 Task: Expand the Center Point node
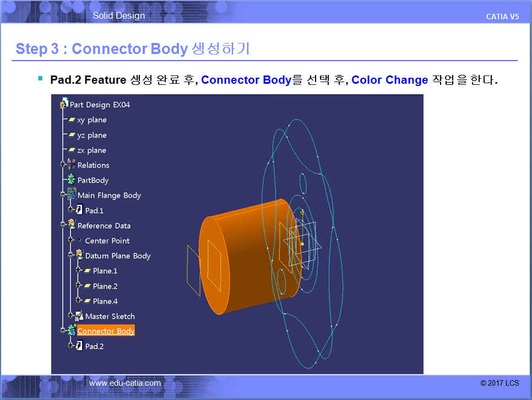pos(71,241)
